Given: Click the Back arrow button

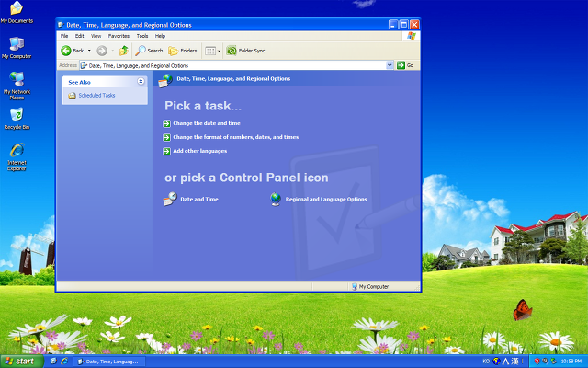Looking at the screenshot, I should [x=72, y=51].
